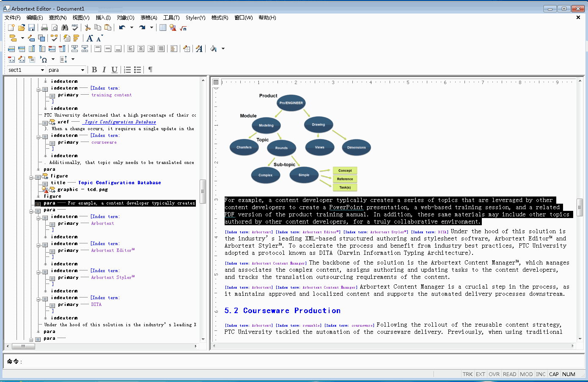The image size is (588, 382).
Task: Click the Change Markup pencil-tag icon
Action: point(31,38)
